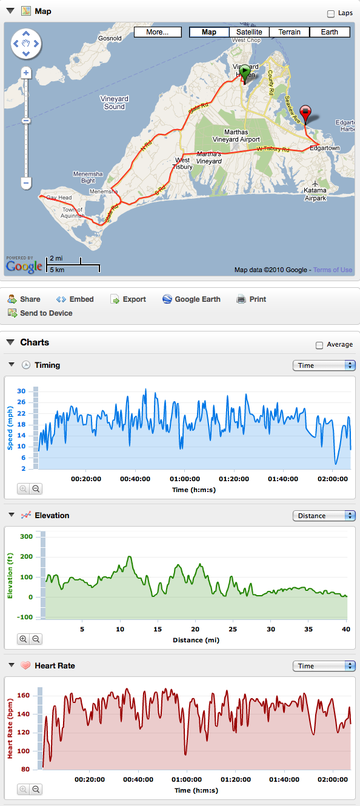The height and width of the screenshot is (806, 360).
Task: Zoom in on the Timing chart
Action: pos(23,489)
